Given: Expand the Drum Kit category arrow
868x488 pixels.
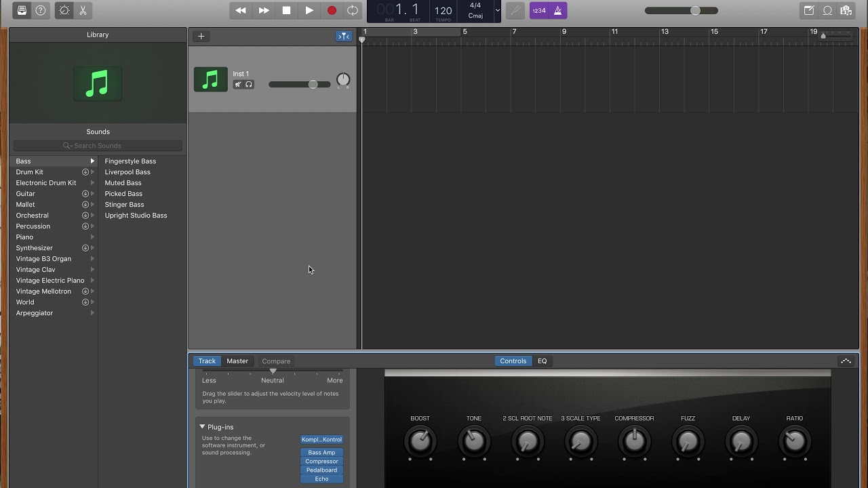Looking at the screenshot, I should tap(93, 172).
